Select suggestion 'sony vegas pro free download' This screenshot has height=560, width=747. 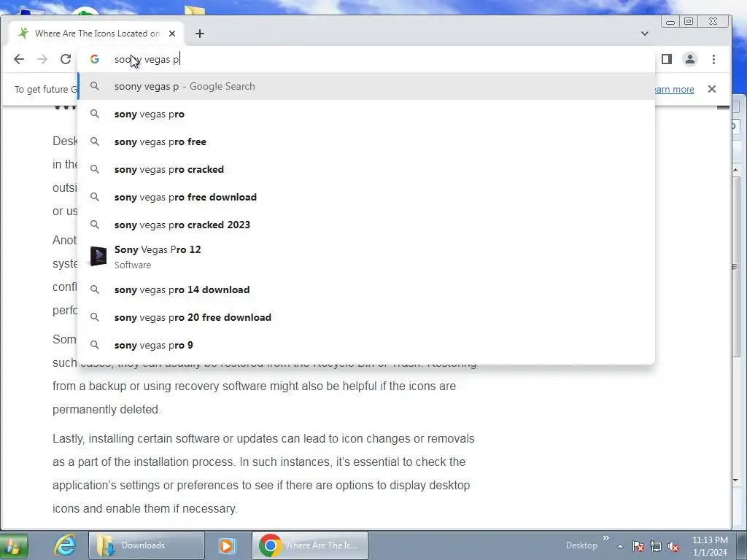(366, 197)
